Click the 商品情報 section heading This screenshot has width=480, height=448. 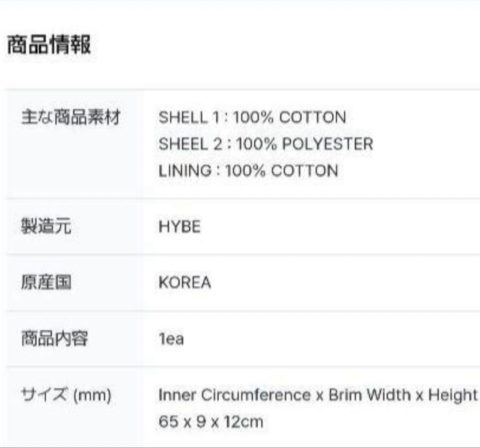(x=49, y=45)
